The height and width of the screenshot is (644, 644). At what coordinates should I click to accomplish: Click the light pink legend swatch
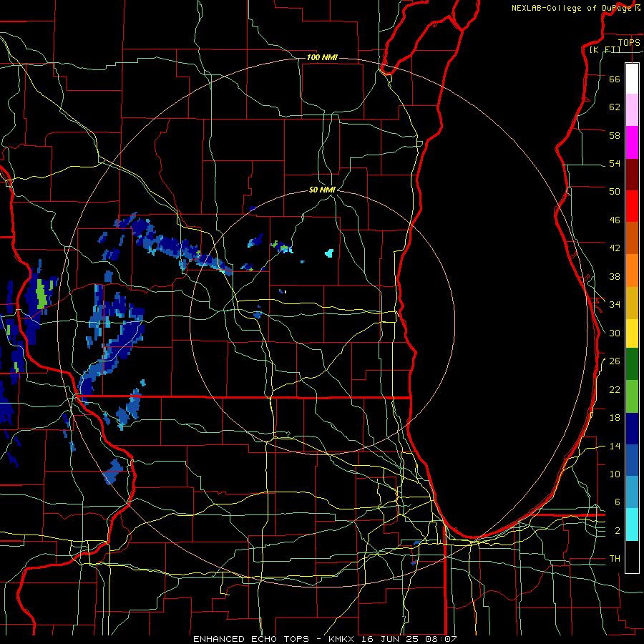[x=632, y=110]
